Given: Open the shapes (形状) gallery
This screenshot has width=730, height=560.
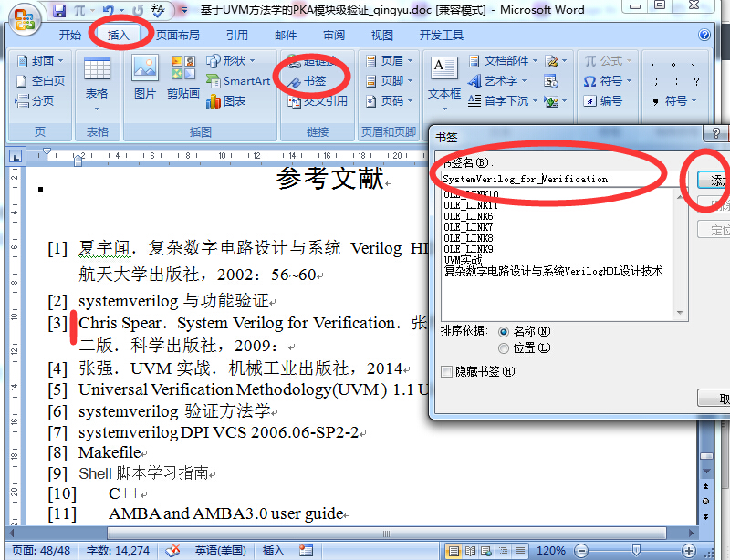Looking at the screenshot, I should (231, 60).
